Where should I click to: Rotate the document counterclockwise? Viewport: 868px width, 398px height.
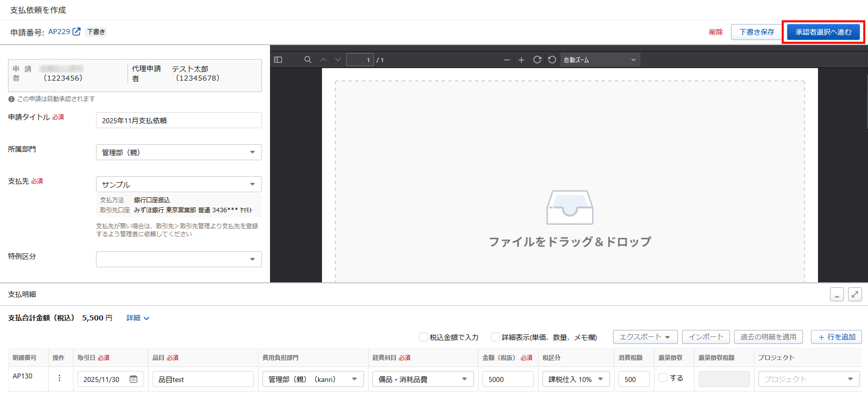click(x=552, y=60)
